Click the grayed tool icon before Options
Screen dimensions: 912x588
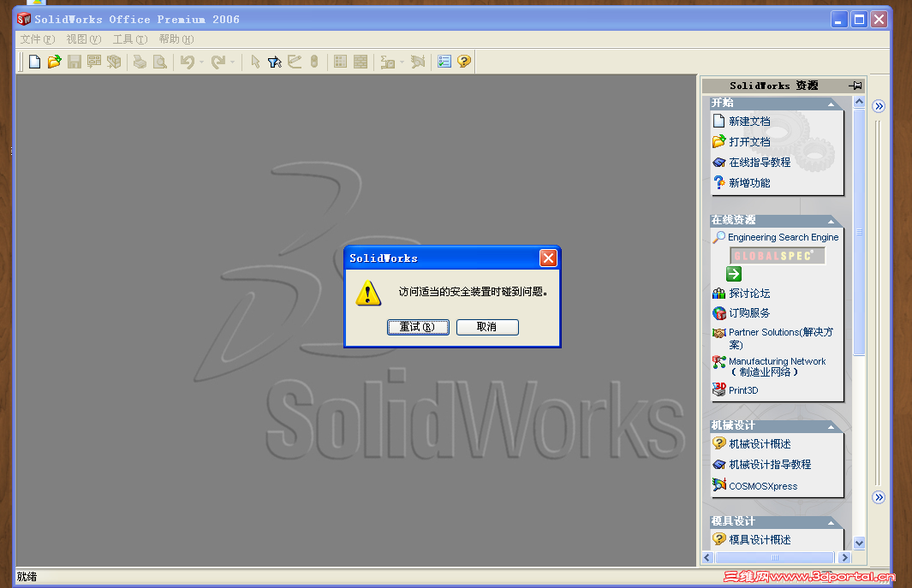418,62
